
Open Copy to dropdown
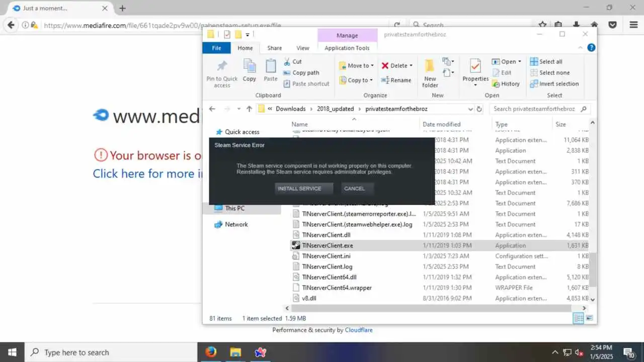[356, 80]
